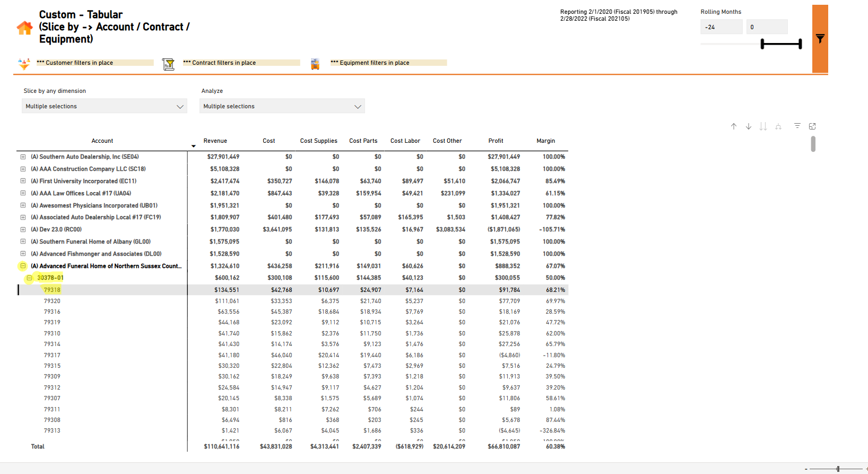Sort by the Account column header
Image resolution: width=868 pixels, height=474 pixels.
point(102,141)
